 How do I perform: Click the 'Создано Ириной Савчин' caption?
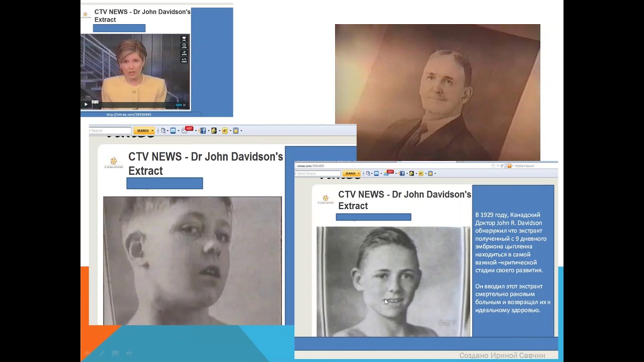tap(502, 355)
